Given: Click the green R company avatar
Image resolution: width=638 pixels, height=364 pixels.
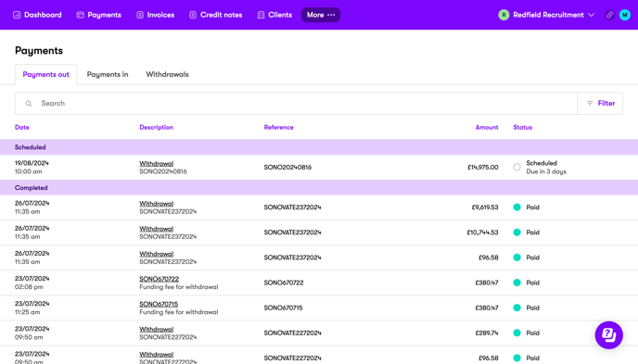Looking at the screenshot, I should [x=504, y=15].
